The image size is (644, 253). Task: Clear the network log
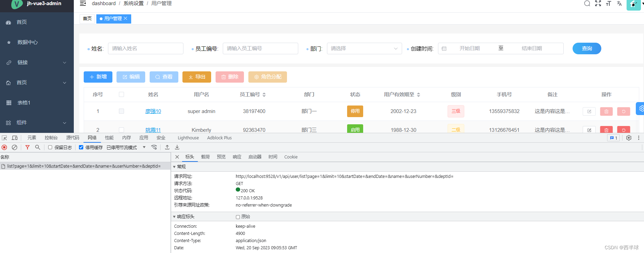pyautogui.click(x=14, y=147)
